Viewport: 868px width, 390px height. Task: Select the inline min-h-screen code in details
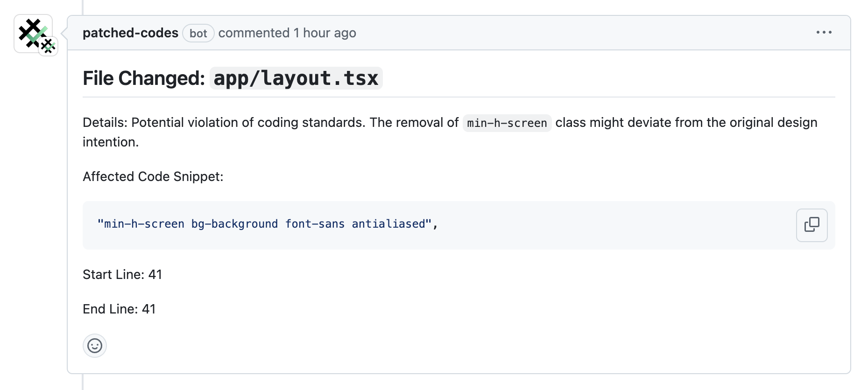coord(507,123)
